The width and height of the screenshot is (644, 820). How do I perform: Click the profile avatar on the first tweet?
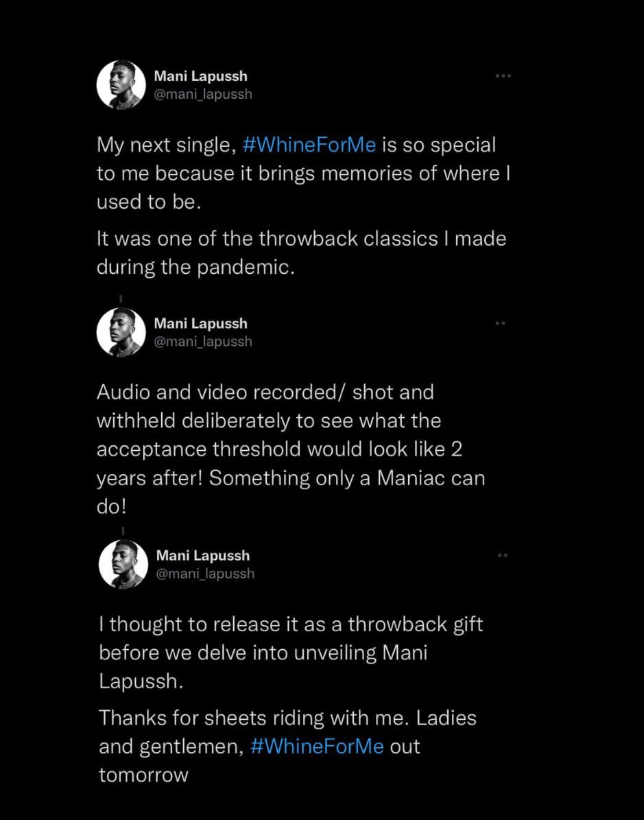(121, 84)
